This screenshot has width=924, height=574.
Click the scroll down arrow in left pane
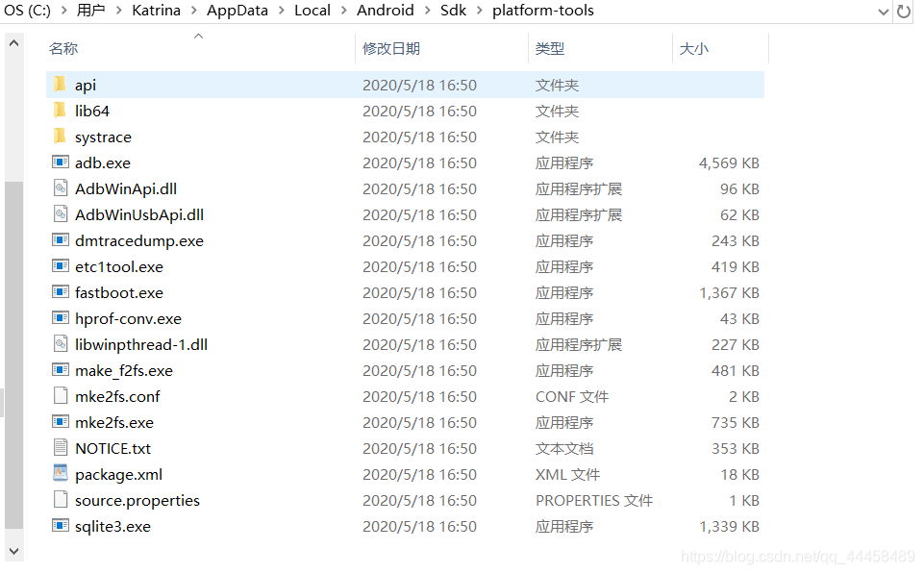14,551
